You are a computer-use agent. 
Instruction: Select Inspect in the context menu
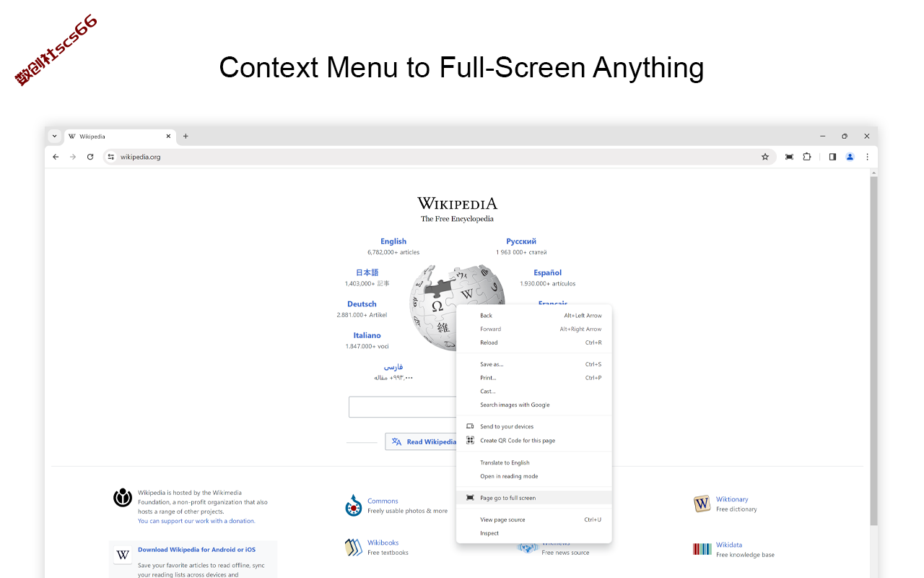click(534, 533)
